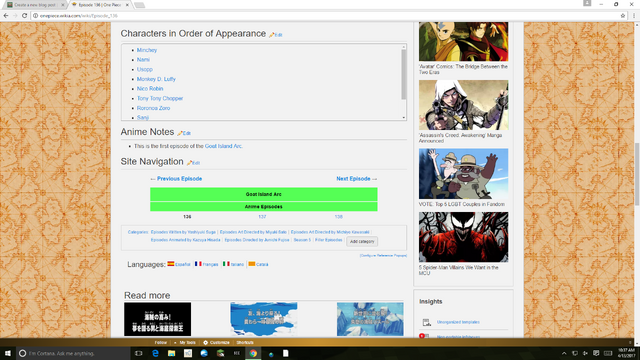Click the site info icon in the address bar

click(36, 16)
